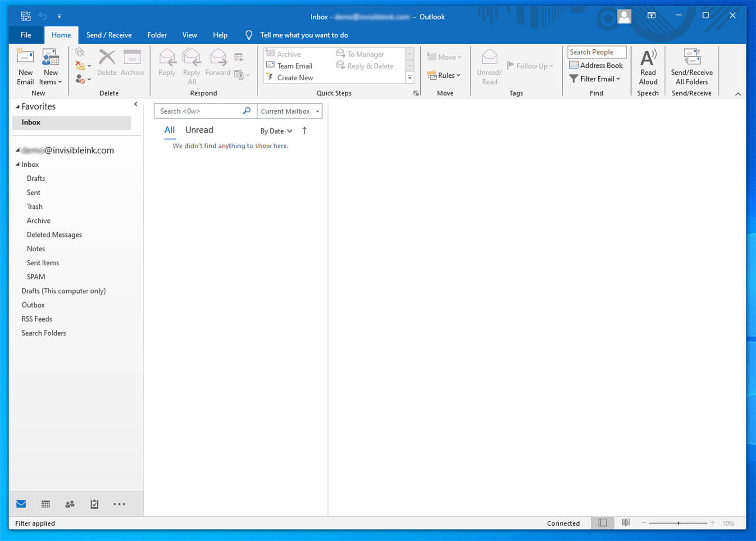756x541 pixels.
Task: Click the Meeting reply icon
Action: tap(239, 57)
